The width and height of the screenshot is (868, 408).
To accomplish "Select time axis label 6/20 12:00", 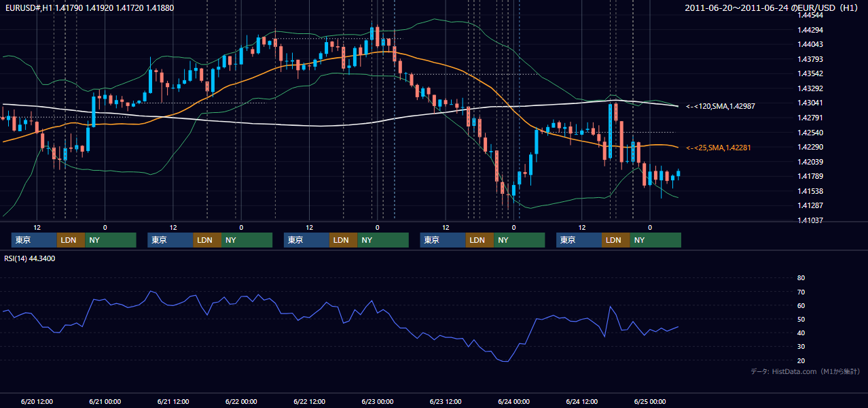I will click(37, 401).
